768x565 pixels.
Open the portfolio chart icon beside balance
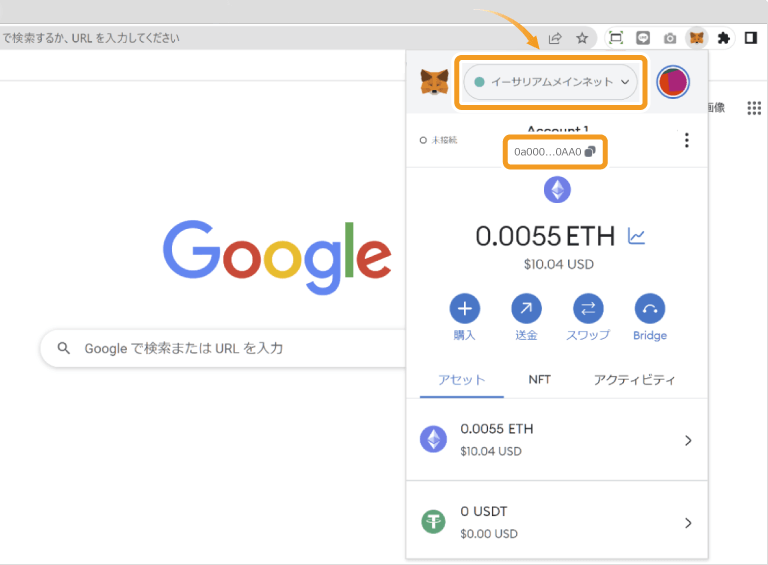tap(636, 236)
